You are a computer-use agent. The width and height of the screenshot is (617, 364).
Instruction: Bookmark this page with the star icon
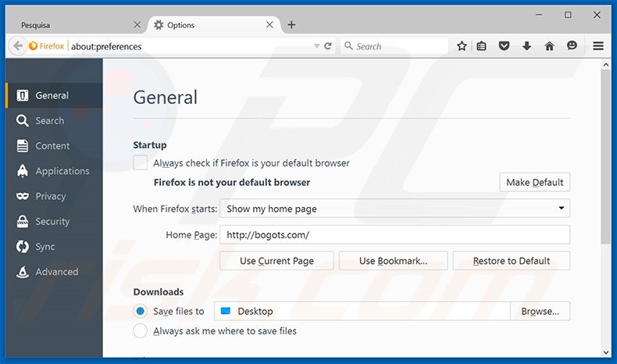(x=462, y=46)
